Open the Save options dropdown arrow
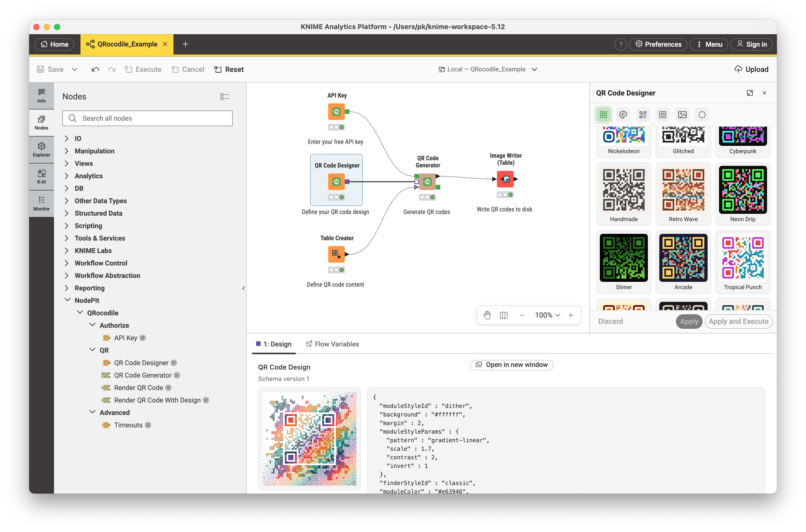 pyautogui.click(x=74, y=69)
